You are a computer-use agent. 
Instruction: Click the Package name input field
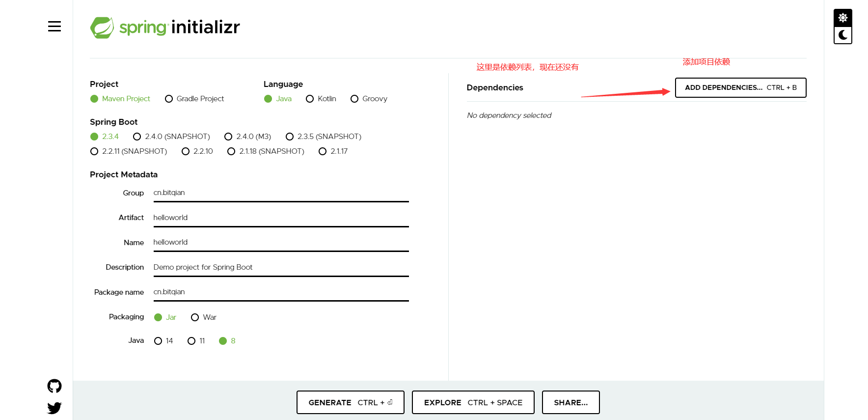pos(281,292)
